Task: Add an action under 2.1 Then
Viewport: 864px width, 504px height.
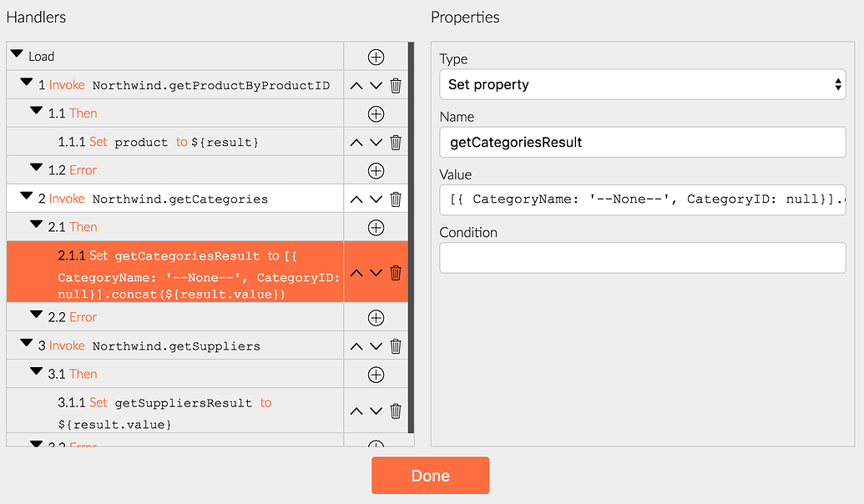Action: 376,228
